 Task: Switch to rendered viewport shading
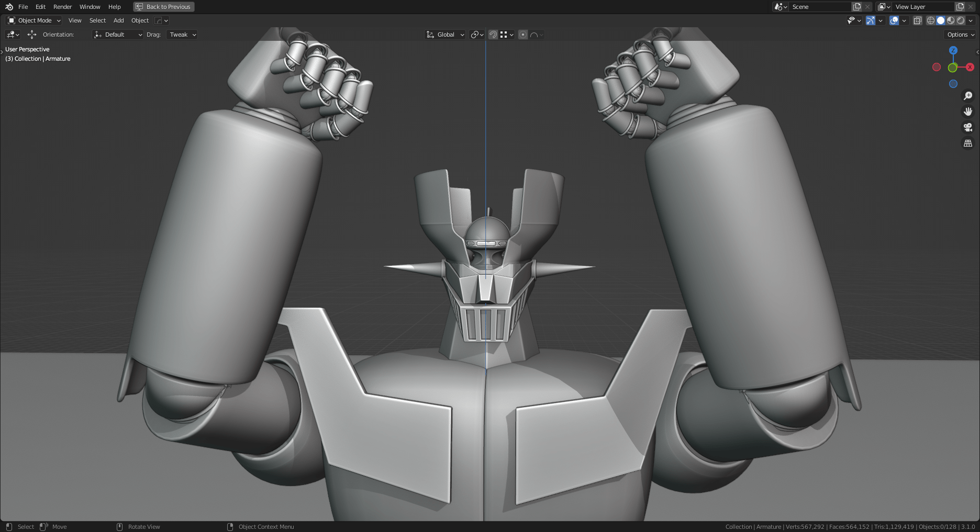point(961,20)
